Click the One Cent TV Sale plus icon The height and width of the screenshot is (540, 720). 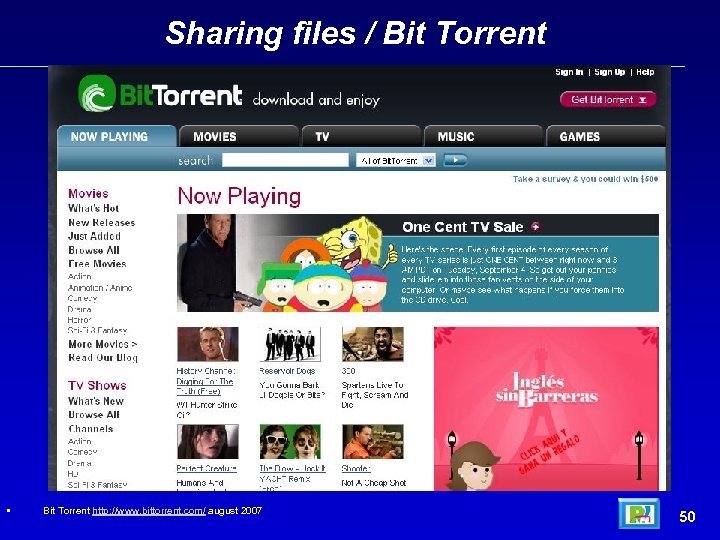pos(535,226)
